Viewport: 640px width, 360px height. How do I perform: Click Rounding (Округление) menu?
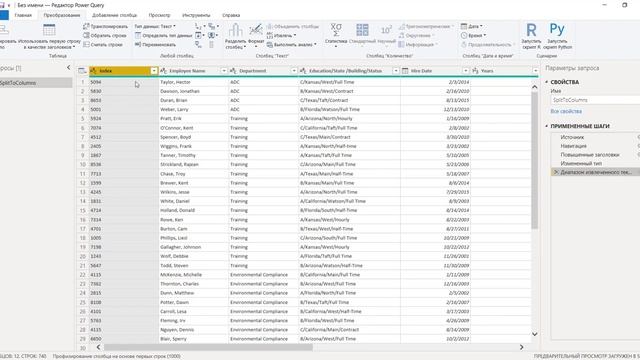pyautogui.click(x=416, y=36)
